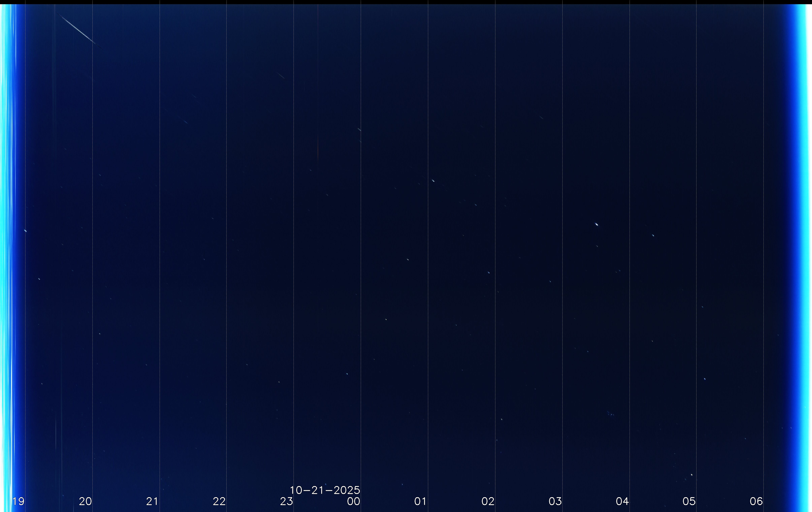Select the 02 hour label
Viewport: 812px width, 512px height.
(488, 501)
